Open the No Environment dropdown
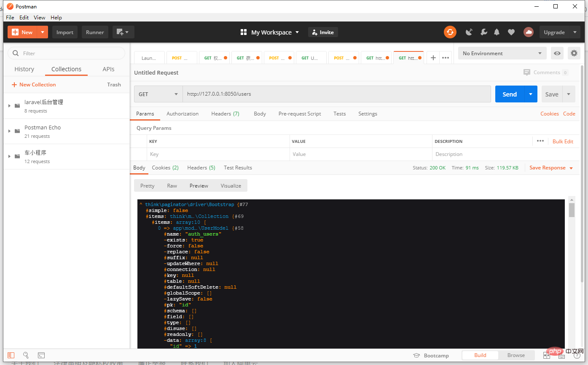 pos(502,53)
